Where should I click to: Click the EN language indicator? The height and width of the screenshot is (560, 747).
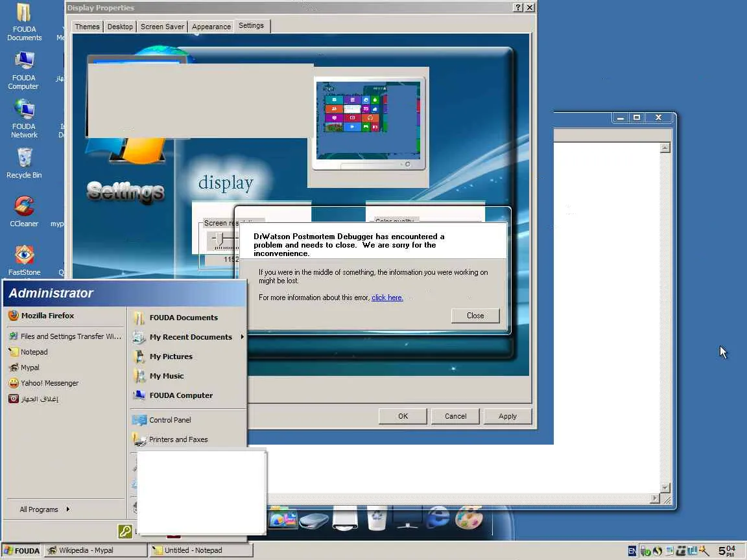pyautogui.click(x=632, y=551)
